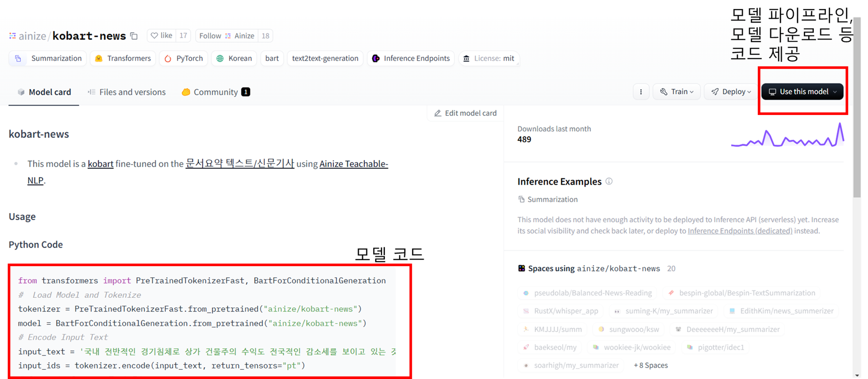
Task: Open EdithKim/news_summerizer space
Action: [781, 311]
